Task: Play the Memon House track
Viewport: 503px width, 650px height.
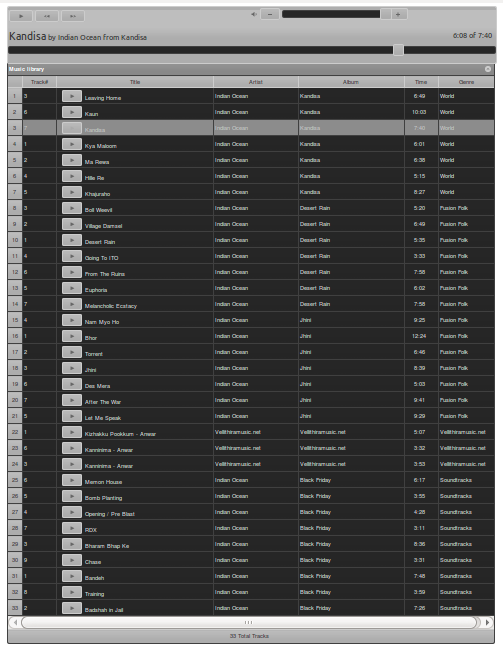Action: click(72, 480)
